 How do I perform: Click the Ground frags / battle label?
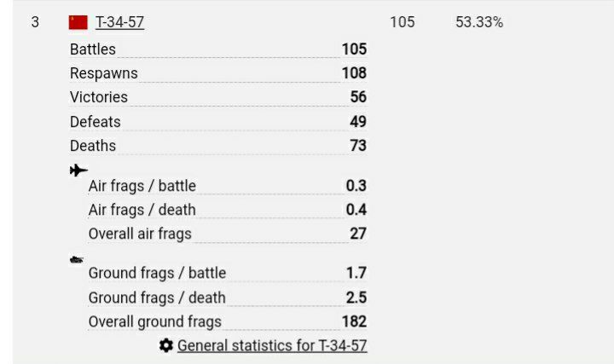157,274
